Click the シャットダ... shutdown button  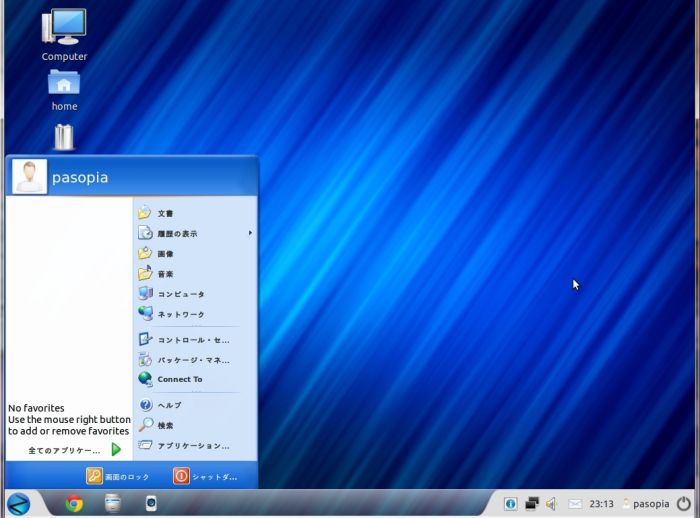point(205,476)
